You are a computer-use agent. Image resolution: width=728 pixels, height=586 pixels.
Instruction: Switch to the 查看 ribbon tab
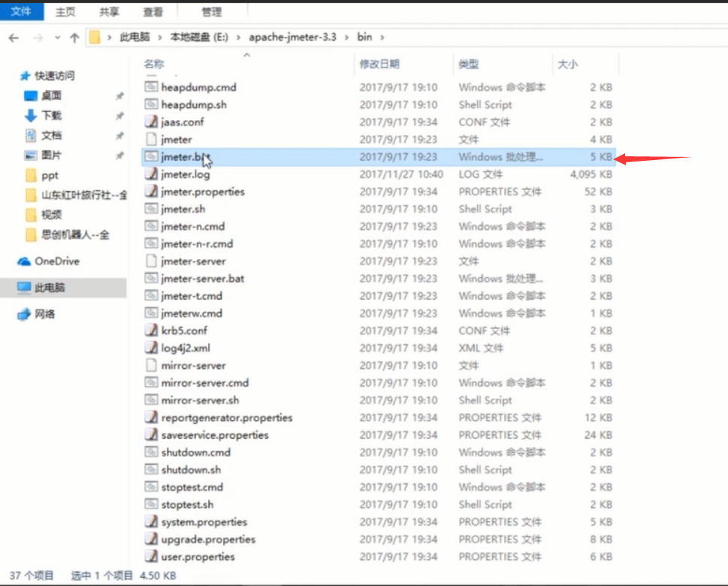(153, 11)
